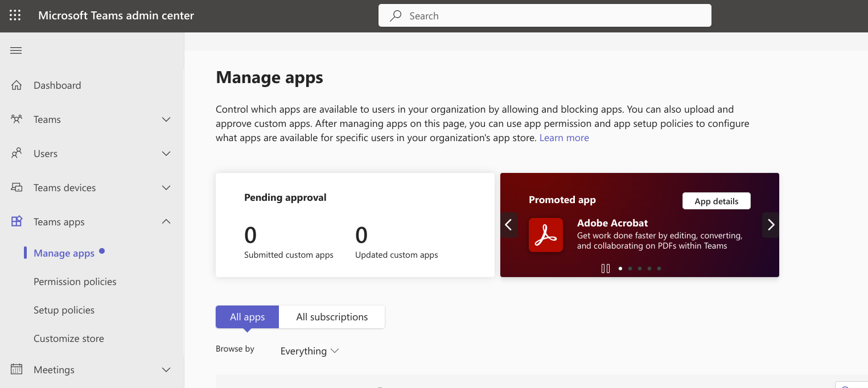The image size is (868, 388).
Task: Open Manage apps in sidebar
Action: [x=64, y=253]
